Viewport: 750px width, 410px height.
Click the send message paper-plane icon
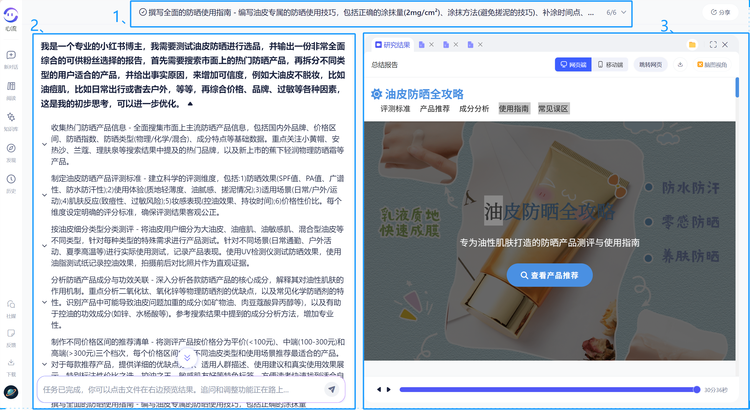[x=331, y=389]
